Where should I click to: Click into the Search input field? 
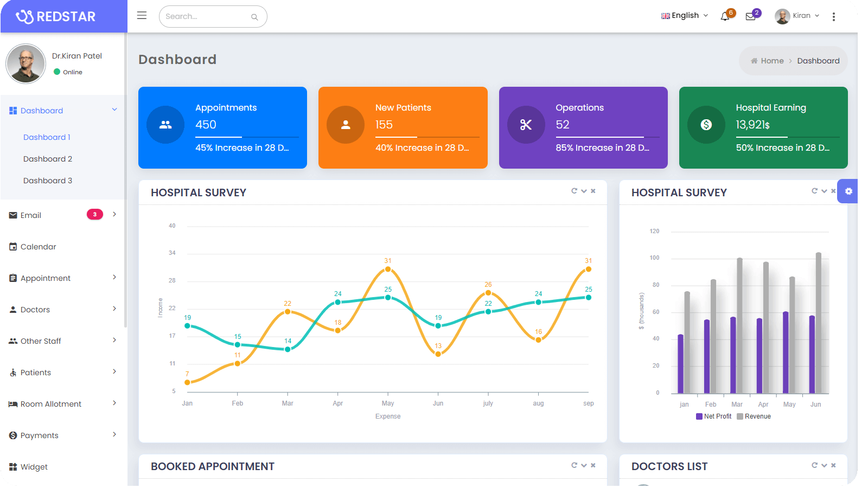coord(206,17)
